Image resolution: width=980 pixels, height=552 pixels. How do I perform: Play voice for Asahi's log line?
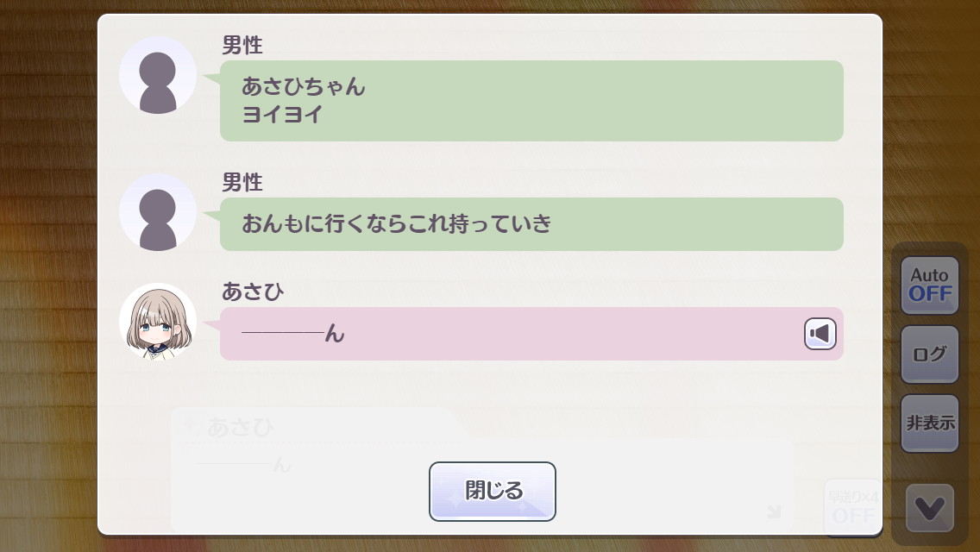click(820, 334)
